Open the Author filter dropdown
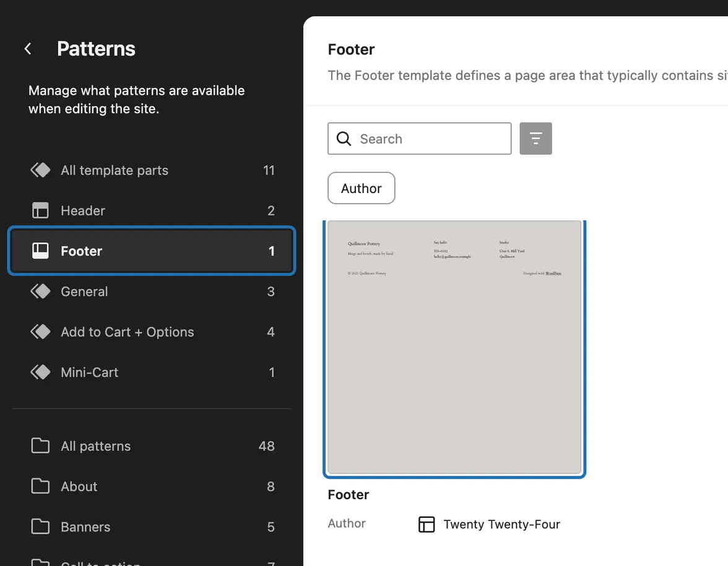This screenshot has width=728, height=566. (x=362, y=188)
